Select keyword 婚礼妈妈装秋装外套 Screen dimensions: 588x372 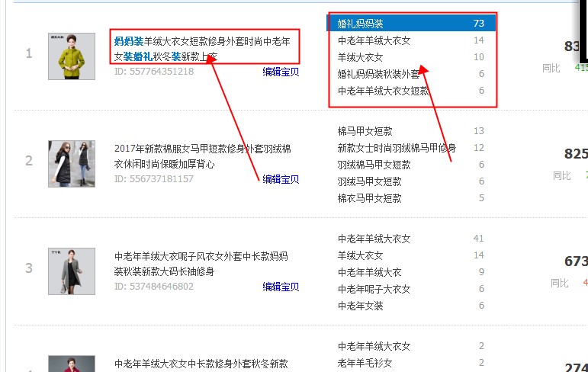click(x=378, y=74)
